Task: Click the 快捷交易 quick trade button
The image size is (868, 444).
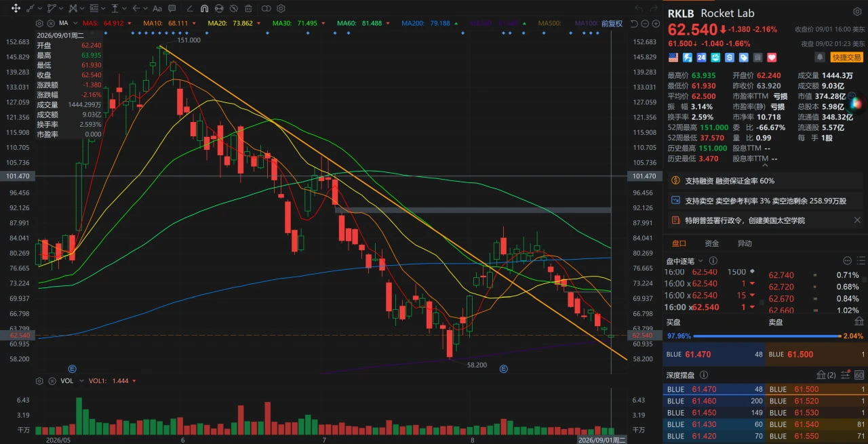Action: tap(846, 58)
